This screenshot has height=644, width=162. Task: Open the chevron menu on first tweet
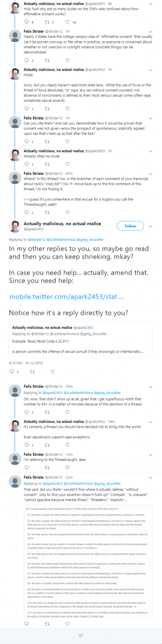coord(150,4)
